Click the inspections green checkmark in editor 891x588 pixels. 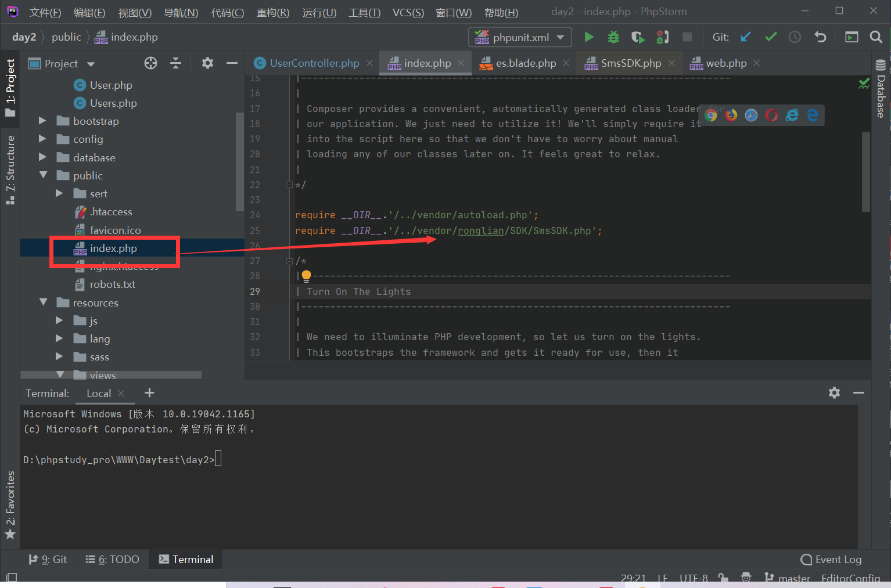click(864, 84)
